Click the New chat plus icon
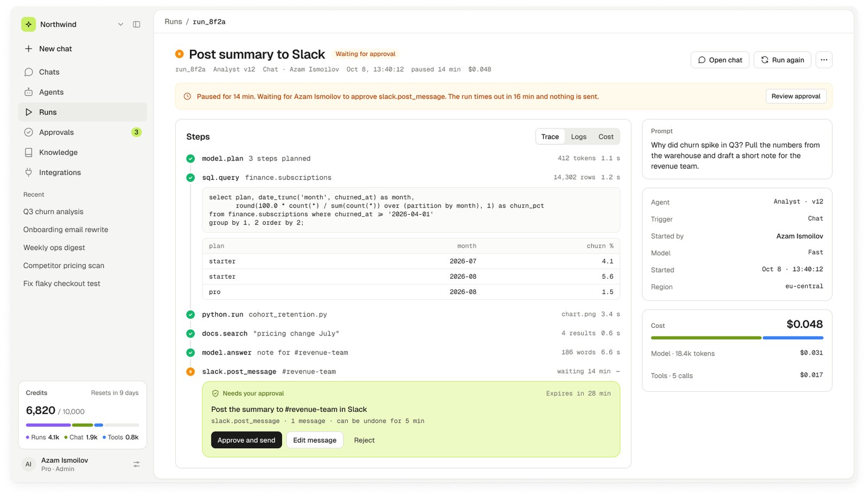 pos(28,49)
